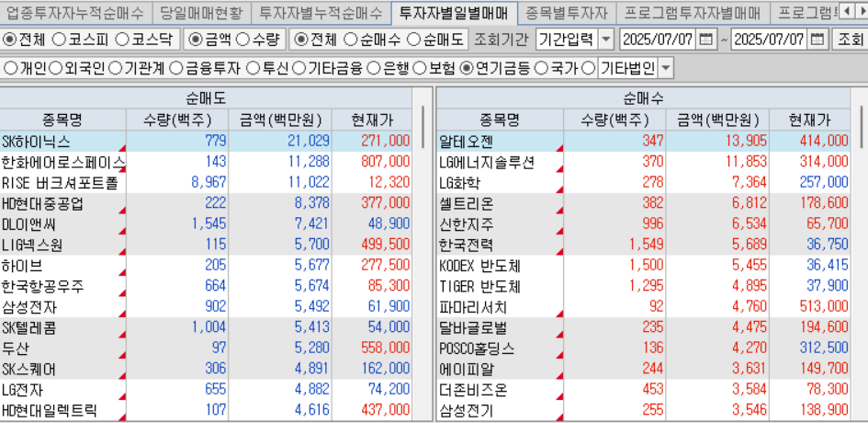
Task: Switch to the 종목별투자자 tab
Action: click(x=567, y=12)
